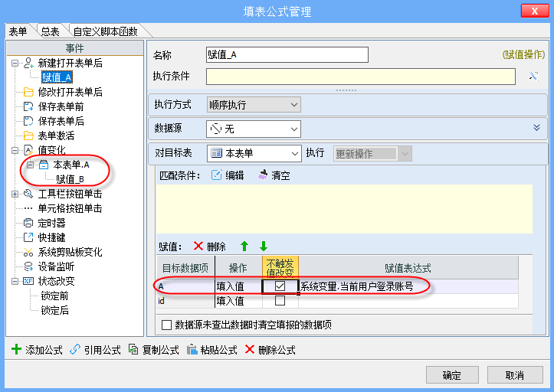This screenshot has height=392, width=554.
Task: Toggle 数据源未查出数据时清空填报的数据项 checkbox
Action: pos(166,325)
